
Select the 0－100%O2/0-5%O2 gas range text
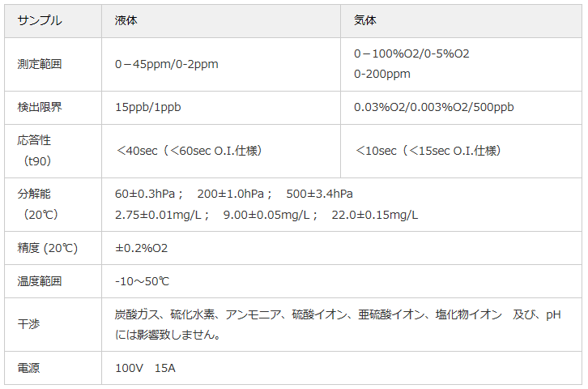[x=411, y=54]
